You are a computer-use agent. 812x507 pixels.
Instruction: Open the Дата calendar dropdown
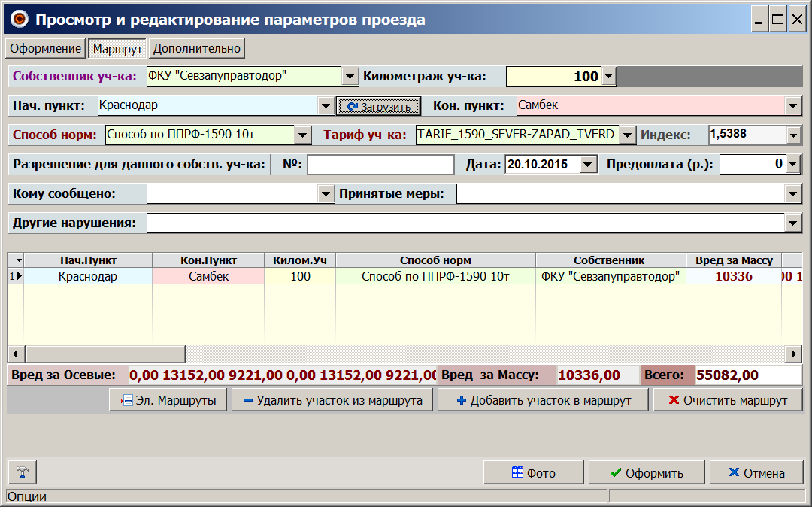[x=589, y=164]
